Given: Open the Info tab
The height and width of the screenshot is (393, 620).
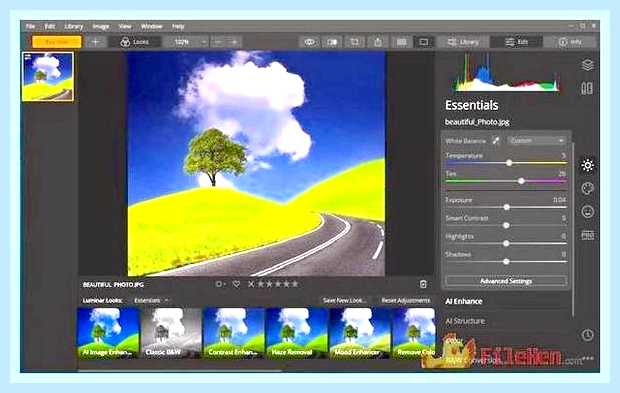Looking at the screenshot, I should click(x=570, y=42).
